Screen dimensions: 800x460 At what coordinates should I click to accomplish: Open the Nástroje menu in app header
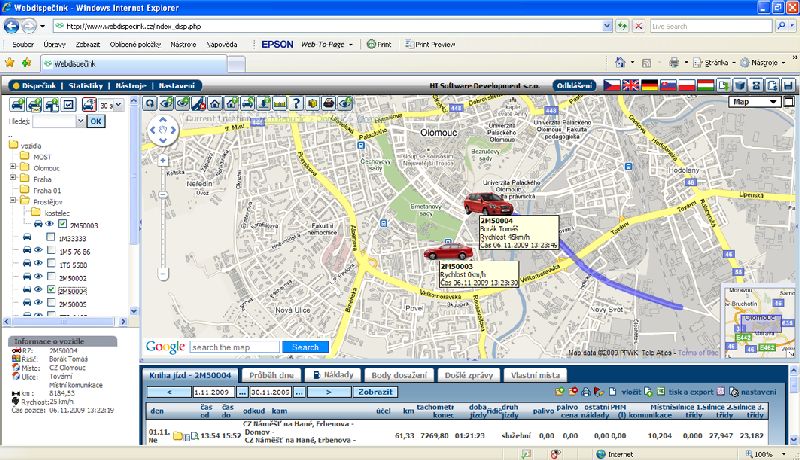pos(131,86)
